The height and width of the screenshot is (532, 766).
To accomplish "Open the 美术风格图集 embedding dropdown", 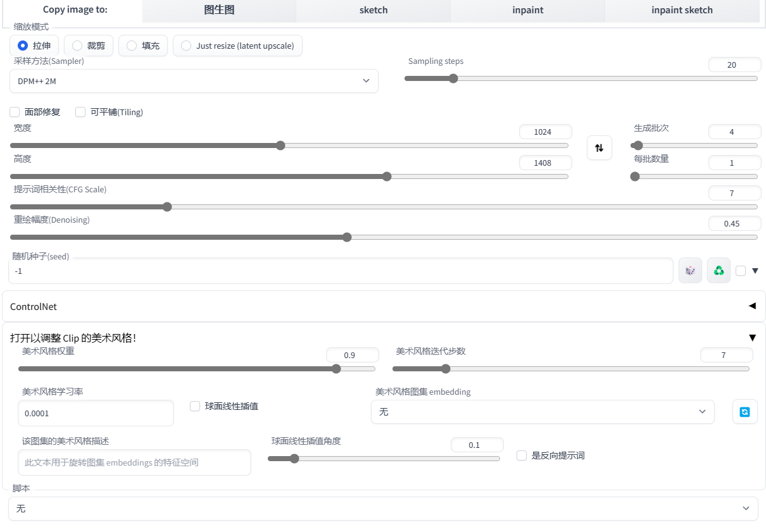I will pos(542,412).
